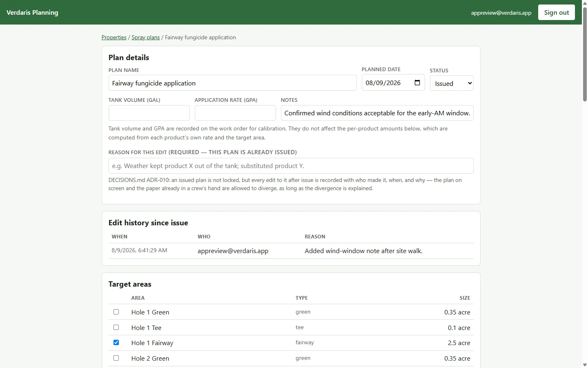Focus the Application rate (GPA) field
Screen dimensions: 588x368
click(235, 113)
